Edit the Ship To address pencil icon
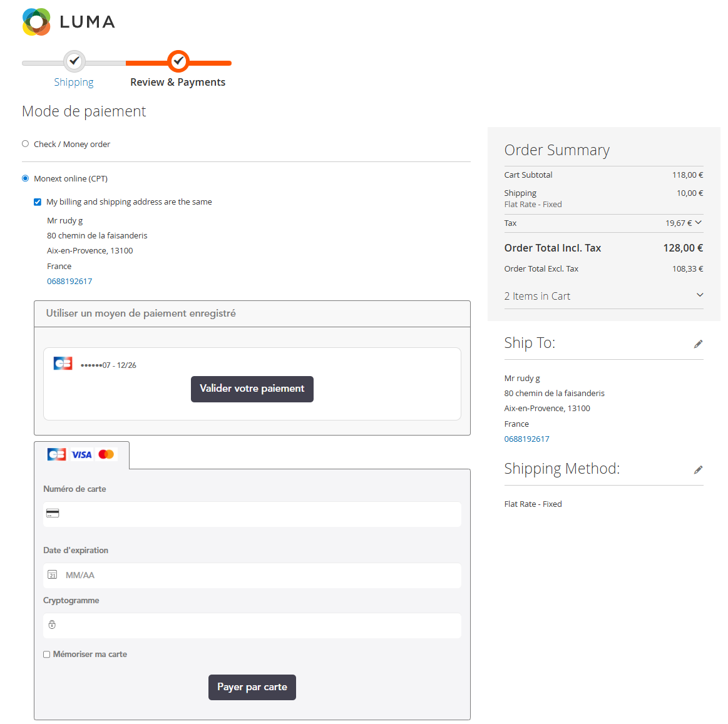The width and height of the screenshot is (728, 724). tap(698, 344)
